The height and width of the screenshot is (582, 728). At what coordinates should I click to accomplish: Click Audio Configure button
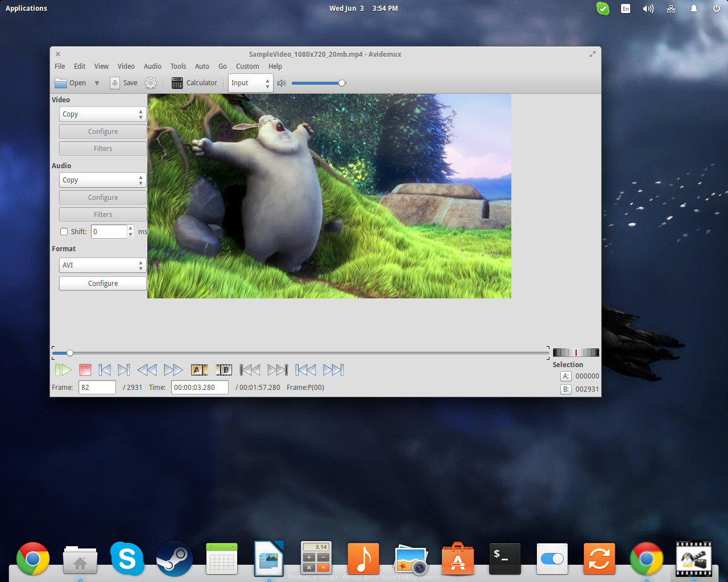click(103, 198)
